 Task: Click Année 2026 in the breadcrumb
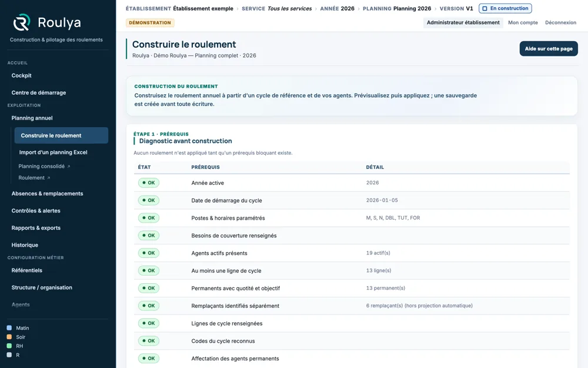point(337,9)
